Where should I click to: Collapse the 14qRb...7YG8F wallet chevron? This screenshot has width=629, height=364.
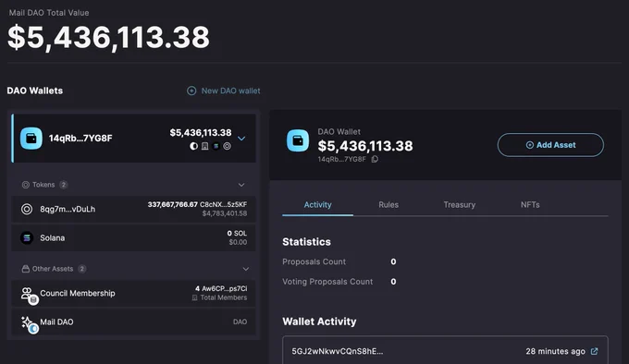[241, 139]
